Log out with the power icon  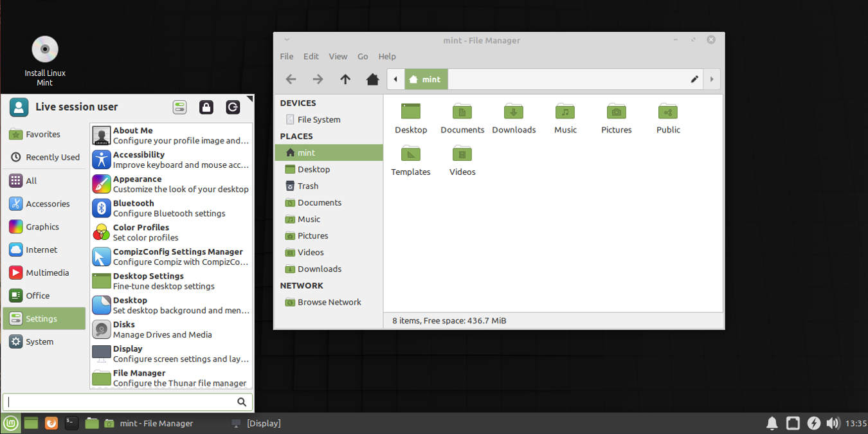point(233,107)
